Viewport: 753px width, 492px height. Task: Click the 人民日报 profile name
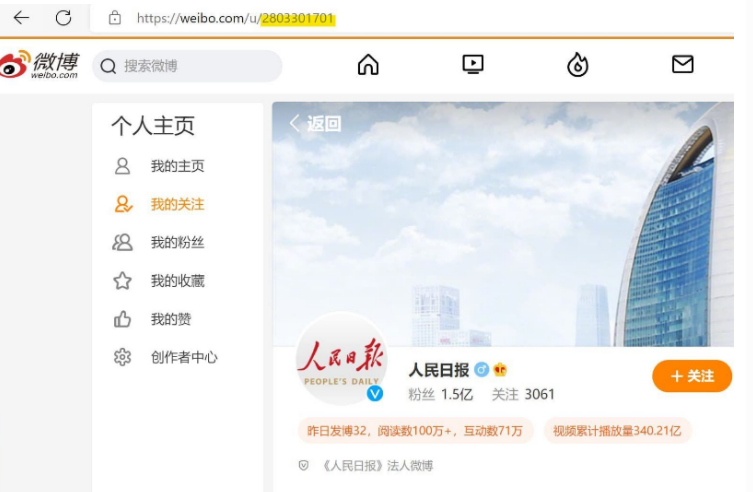[x=439, y=370]
